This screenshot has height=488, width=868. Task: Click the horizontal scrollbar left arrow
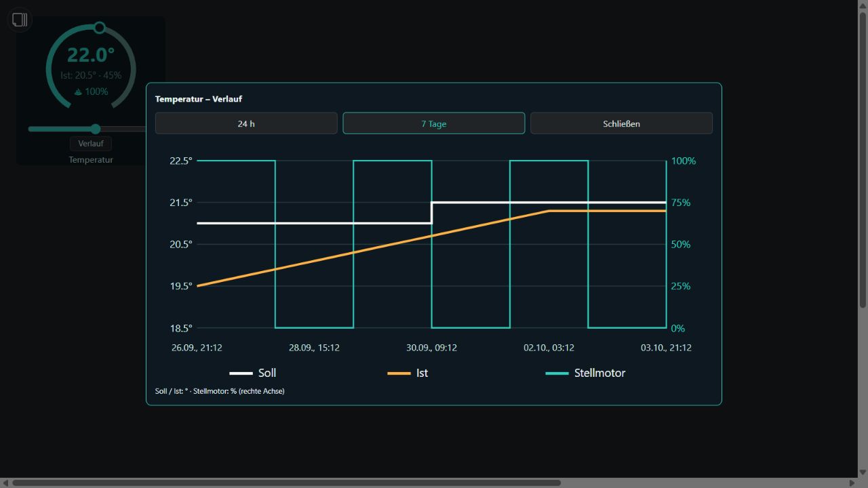[5, 483]
